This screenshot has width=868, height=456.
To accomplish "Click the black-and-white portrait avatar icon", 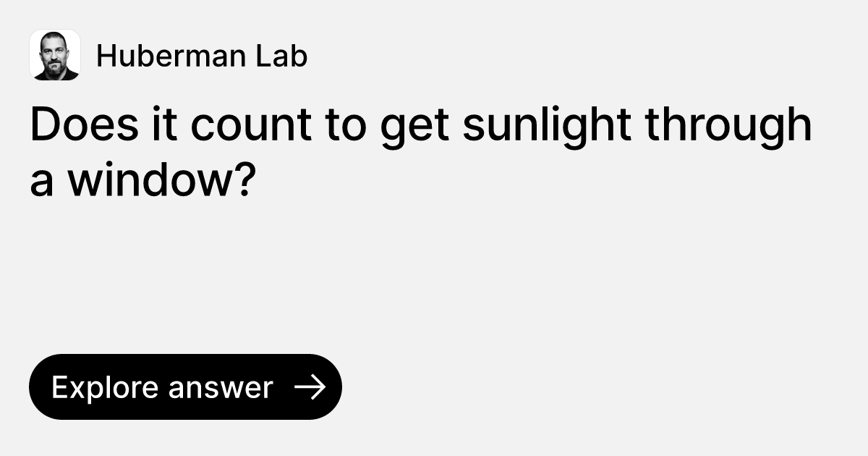I will pyautogui.click(x=55, y=55).
